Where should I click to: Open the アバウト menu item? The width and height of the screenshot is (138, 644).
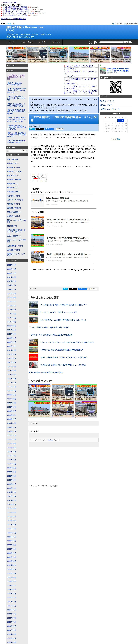point(56,43)
